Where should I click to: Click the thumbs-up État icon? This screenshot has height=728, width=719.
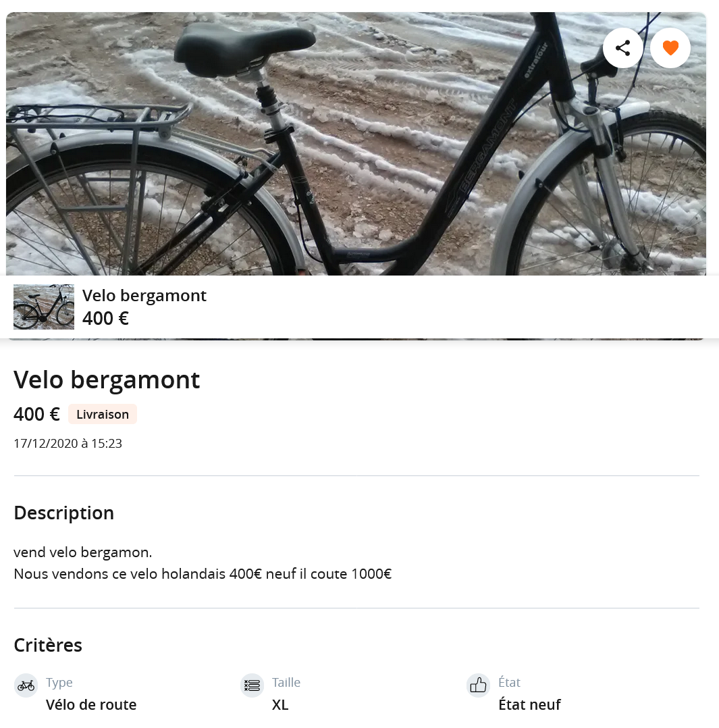coord(478,685)
